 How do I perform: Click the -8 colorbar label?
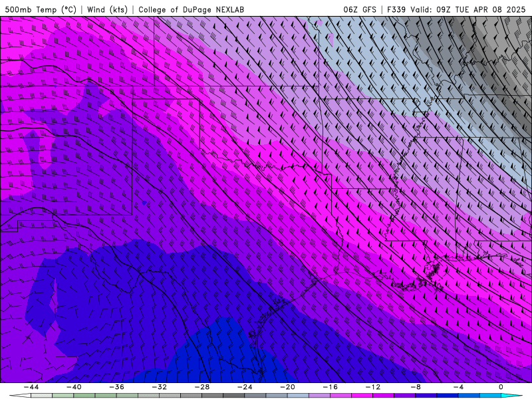[x=416, y=387]
